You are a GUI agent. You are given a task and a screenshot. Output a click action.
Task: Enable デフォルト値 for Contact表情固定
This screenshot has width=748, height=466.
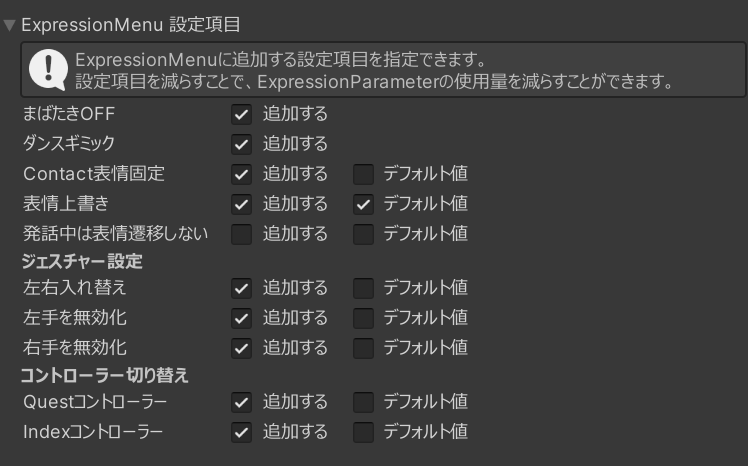(364, 174)
